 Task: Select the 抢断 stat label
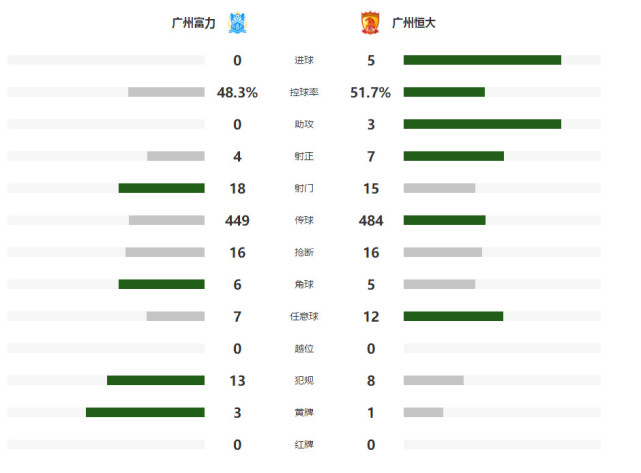[x=304, y=252]
